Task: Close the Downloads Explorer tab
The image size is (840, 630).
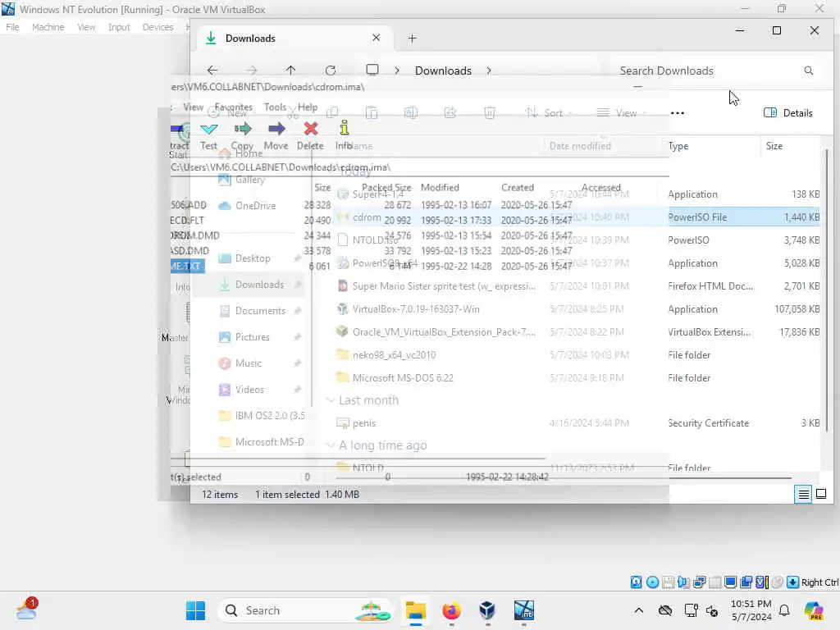Action: (x=376, y=38)
